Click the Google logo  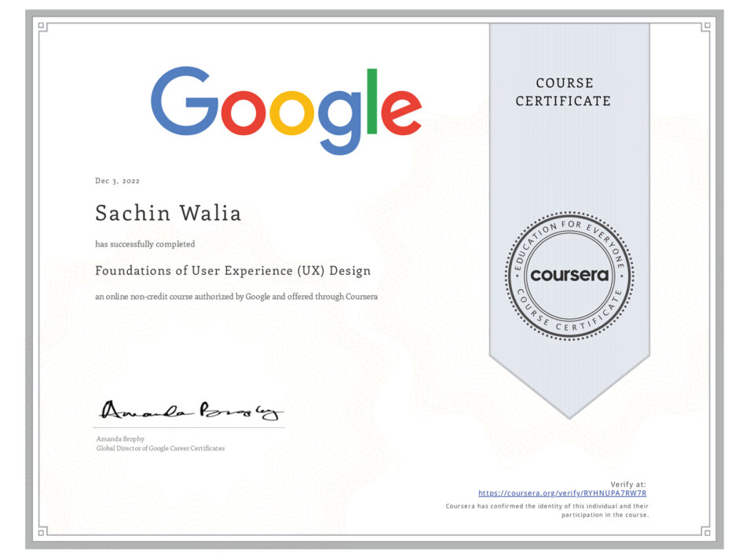tap(287, 111)
